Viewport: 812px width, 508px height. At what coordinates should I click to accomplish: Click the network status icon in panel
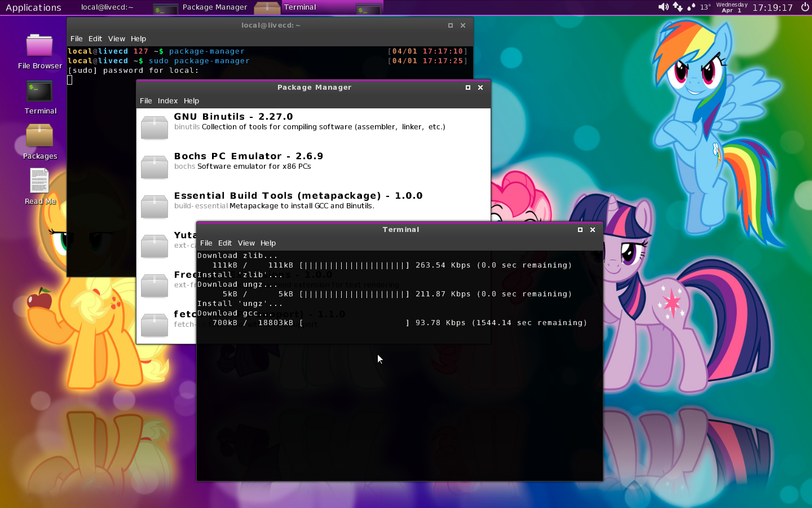(677, 7)
